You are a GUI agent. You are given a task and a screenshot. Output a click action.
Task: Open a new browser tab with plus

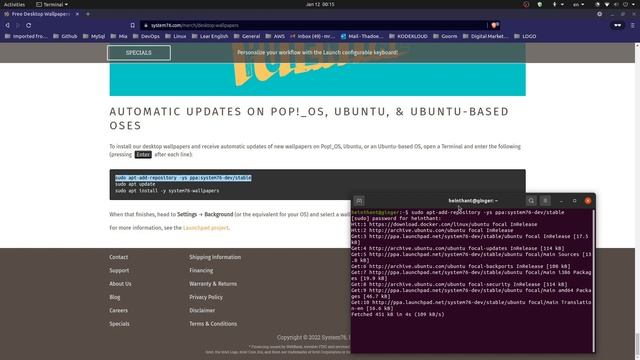[x=88, y=14]
